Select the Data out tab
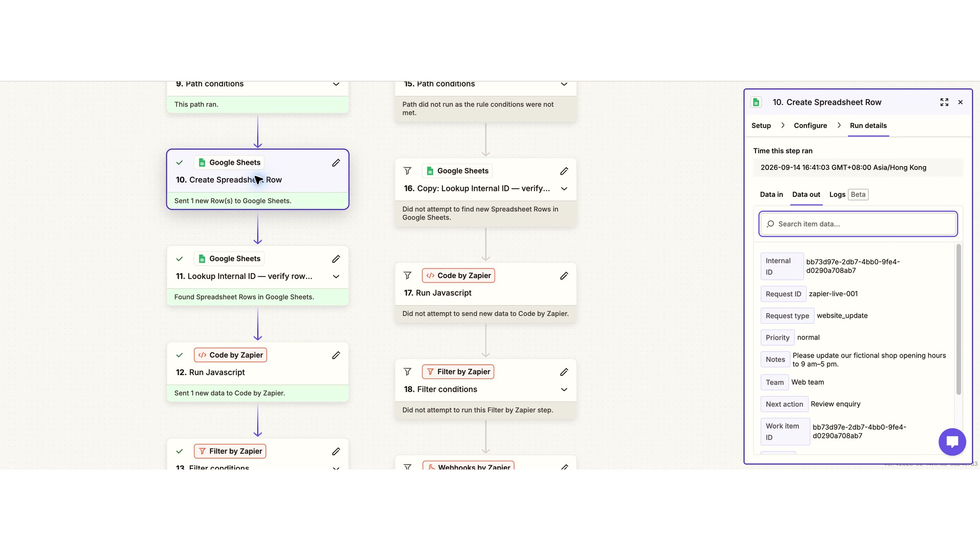980x551 pixels. (806, 194)
